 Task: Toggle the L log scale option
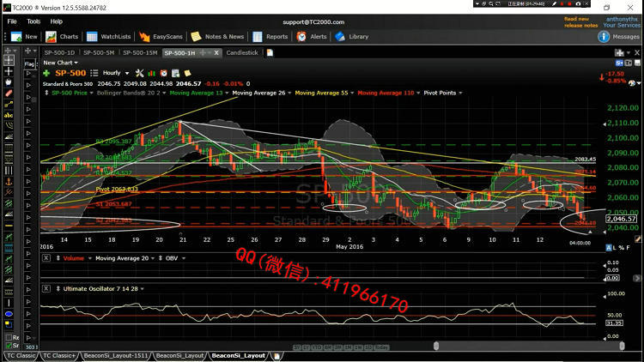(615, 248)
